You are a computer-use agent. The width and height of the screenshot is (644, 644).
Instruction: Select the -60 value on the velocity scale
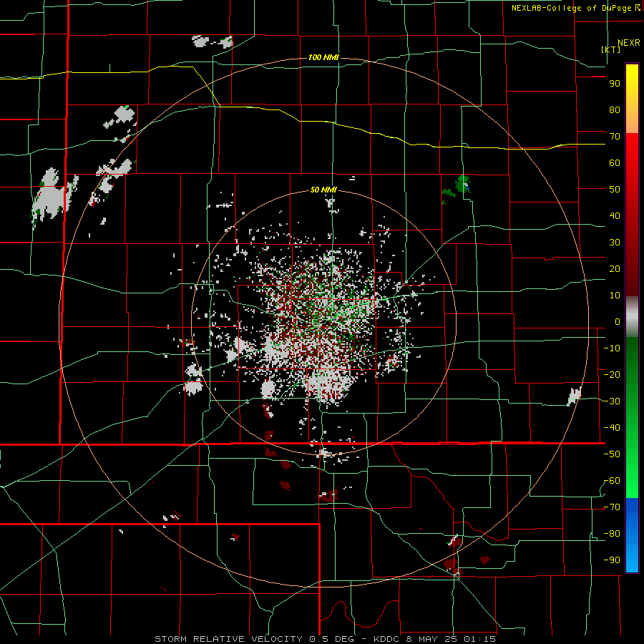tap(612, 481)
